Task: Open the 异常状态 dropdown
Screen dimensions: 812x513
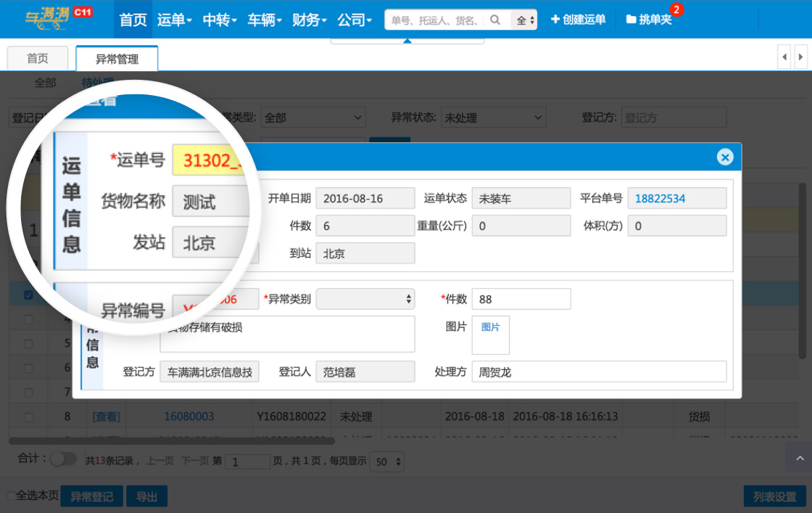Action: [494, 118]
